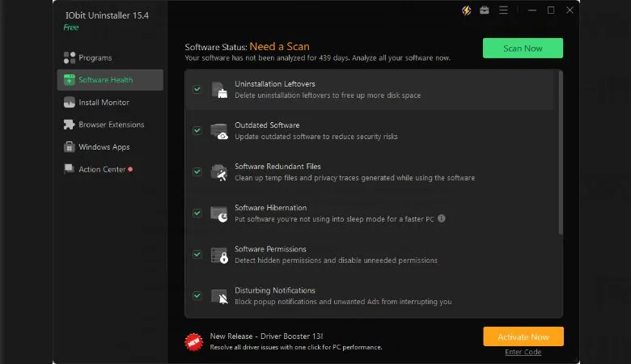Select the Software Health tab

[x=110, y=79]
